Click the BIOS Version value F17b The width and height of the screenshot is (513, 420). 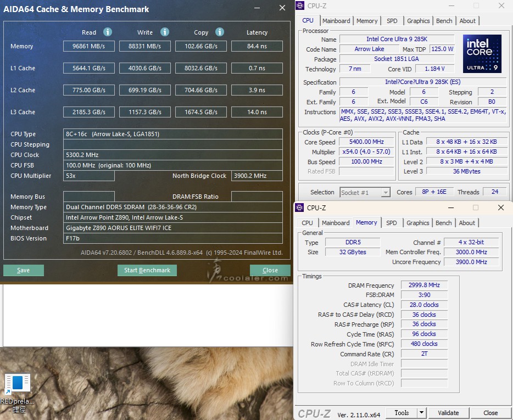tap(173, 238)
